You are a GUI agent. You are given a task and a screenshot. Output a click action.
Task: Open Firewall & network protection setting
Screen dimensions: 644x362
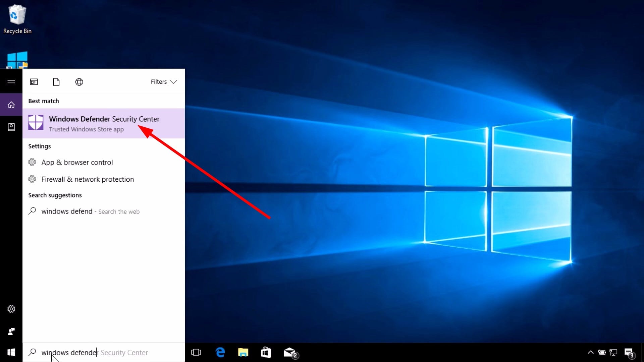(88, 179)
